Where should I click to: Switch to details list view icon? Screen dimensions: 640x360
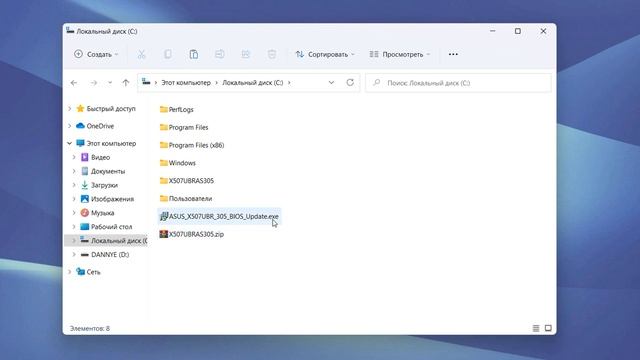[536, 328]
